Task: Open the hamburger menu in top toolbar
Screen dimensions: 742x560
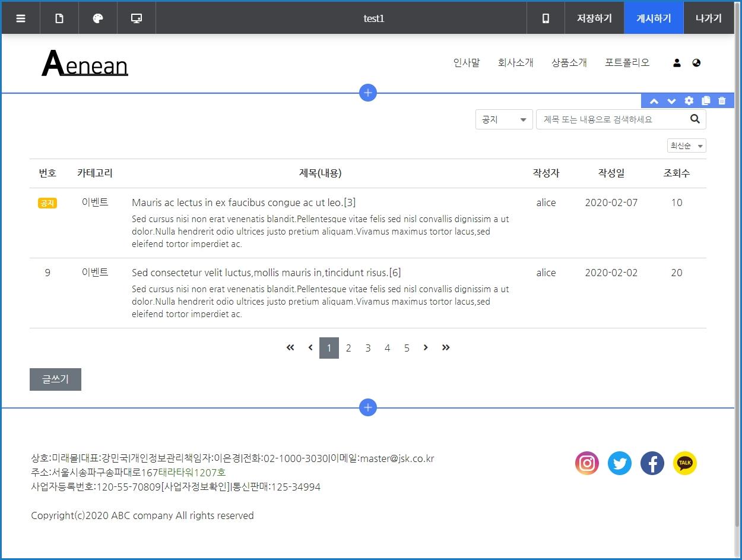Action: pyautogui.click(x=21, y=18)
